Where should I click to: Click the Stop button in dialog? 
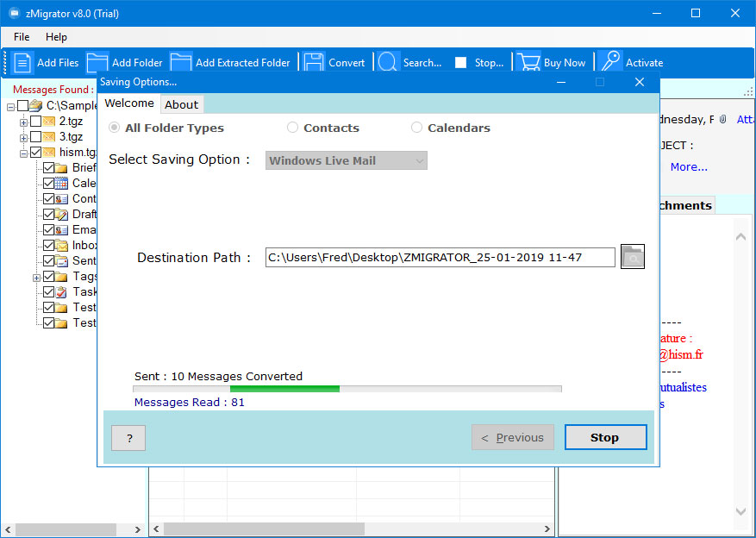(x=605, y=437)
